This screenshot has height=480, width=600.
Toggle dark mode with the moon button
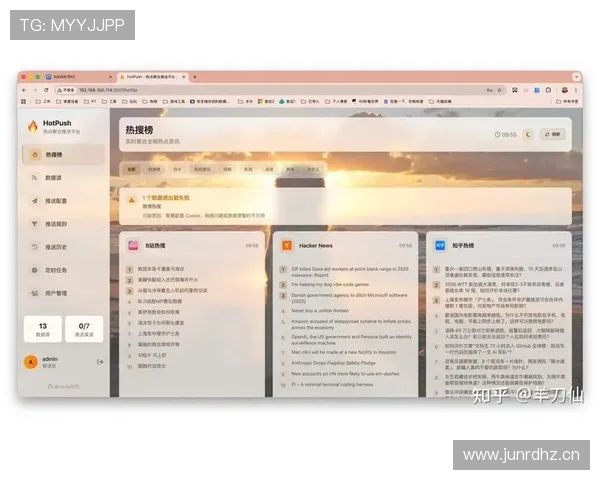click(x=528, y=134)
